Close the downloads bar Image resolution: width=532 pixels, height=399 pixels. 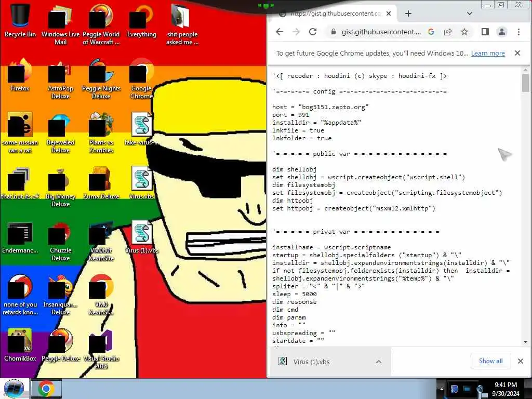[x=521, y=361]
